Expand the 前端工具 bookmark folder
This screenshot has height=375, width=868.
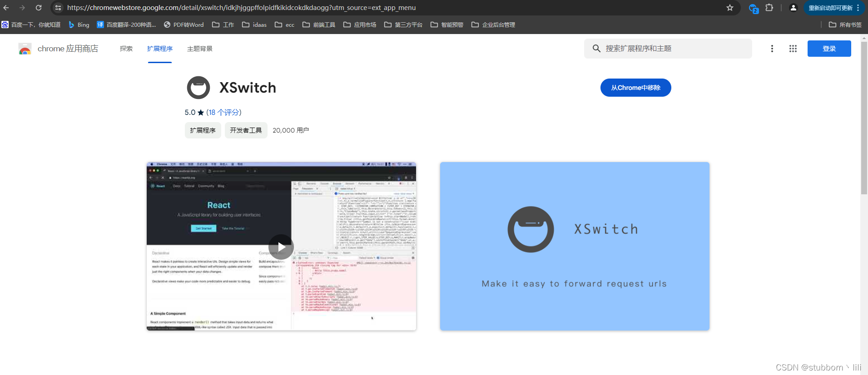(x=319, y=25)
